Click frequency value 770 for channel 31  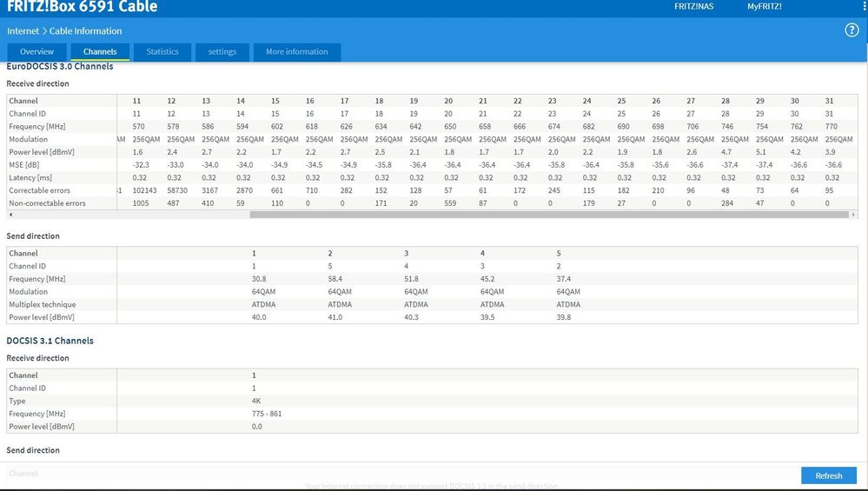pos(831,126)
